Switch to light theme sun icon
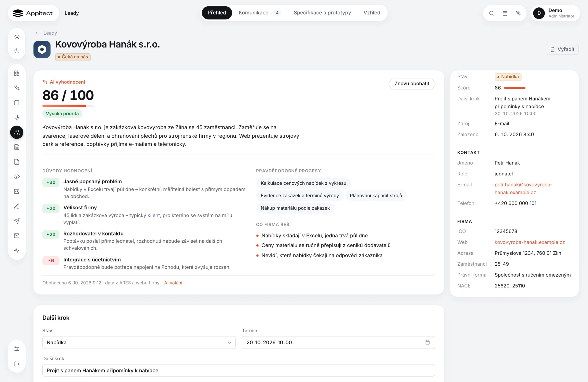The width and height of the screenshot is (588, 382). point(17,37)
